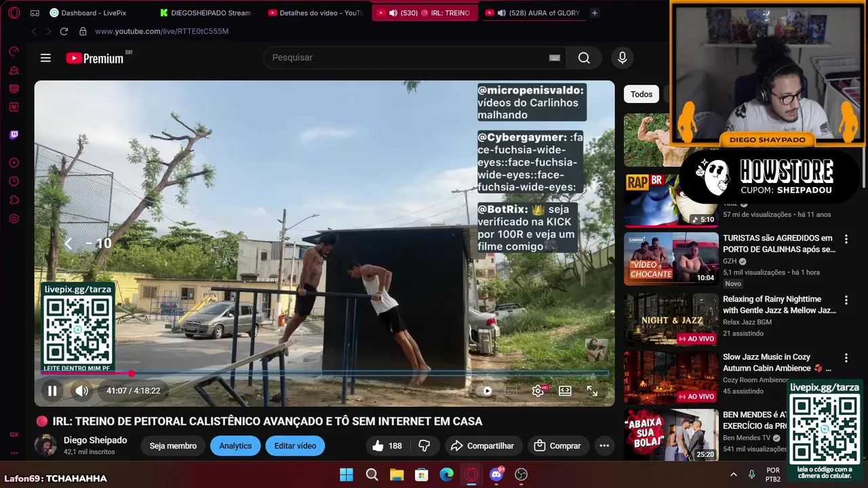
Task: Open sidebar Settings gear icon
Action: [14, 219]
